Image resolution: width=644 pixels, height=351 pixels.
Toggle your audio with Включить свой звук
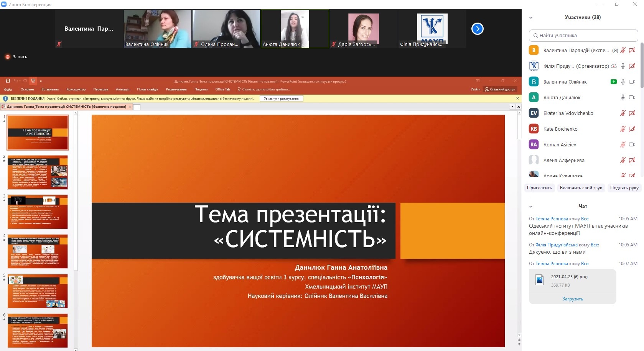tap(581, 188)
